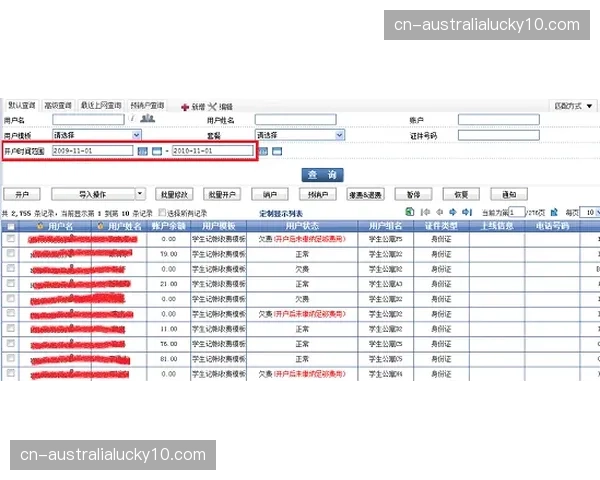Check the row with balance 11.00

pos(11,328)
